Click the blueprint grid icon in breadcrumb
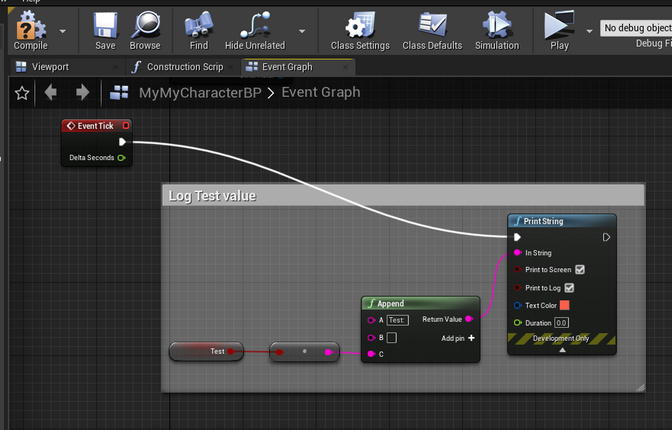Screen dimensions: 672x430 (119, 92)
